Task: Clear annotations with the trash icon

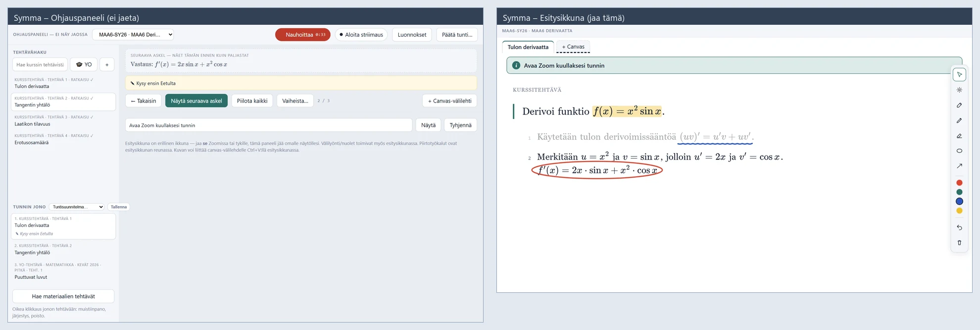Action: (x=959, y=243)
